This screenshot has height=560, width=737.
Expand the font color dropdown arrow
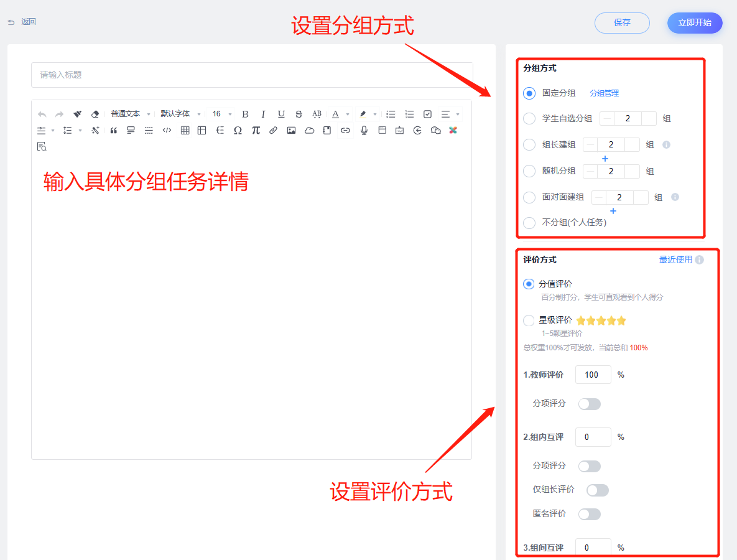pyautogui.click(x=348, y=114)
